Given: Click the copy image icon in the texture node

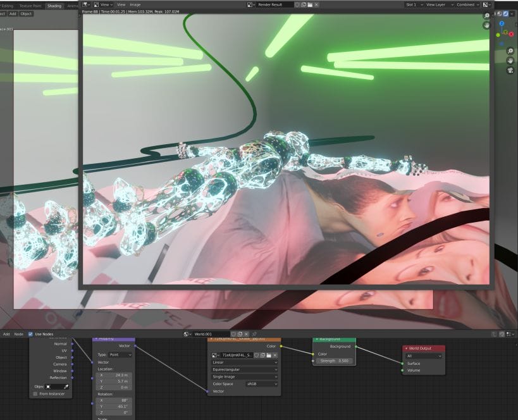Looking at the screenshot, I should click(263, 355).
